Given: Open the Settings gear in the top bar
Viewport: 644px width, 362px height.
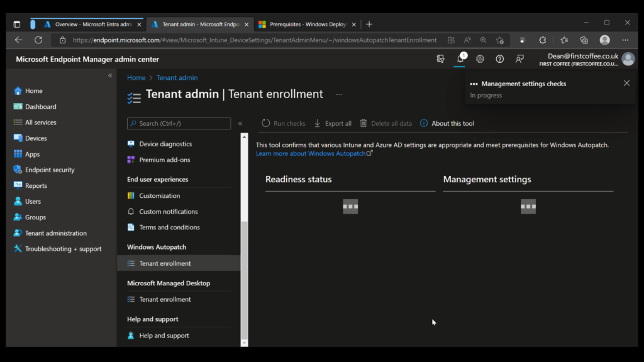Looking at the screenshot, I should click(480, 58).
